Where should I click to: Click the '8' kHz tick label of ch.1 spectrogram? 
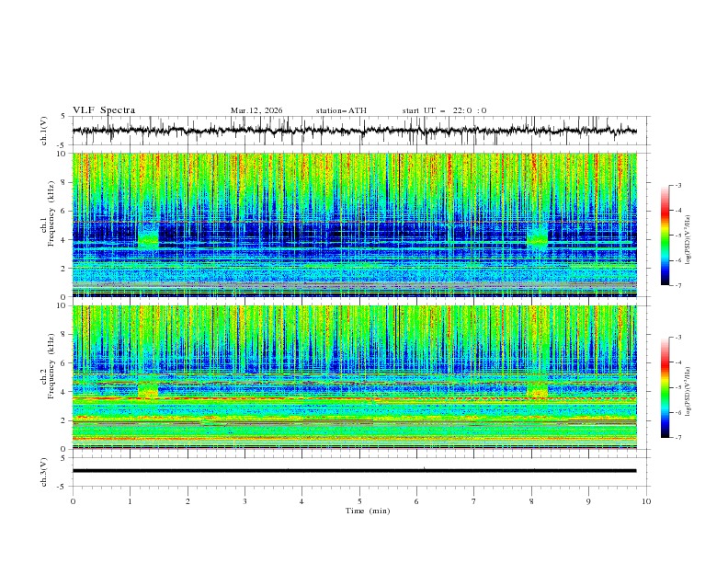coord(64,182)
